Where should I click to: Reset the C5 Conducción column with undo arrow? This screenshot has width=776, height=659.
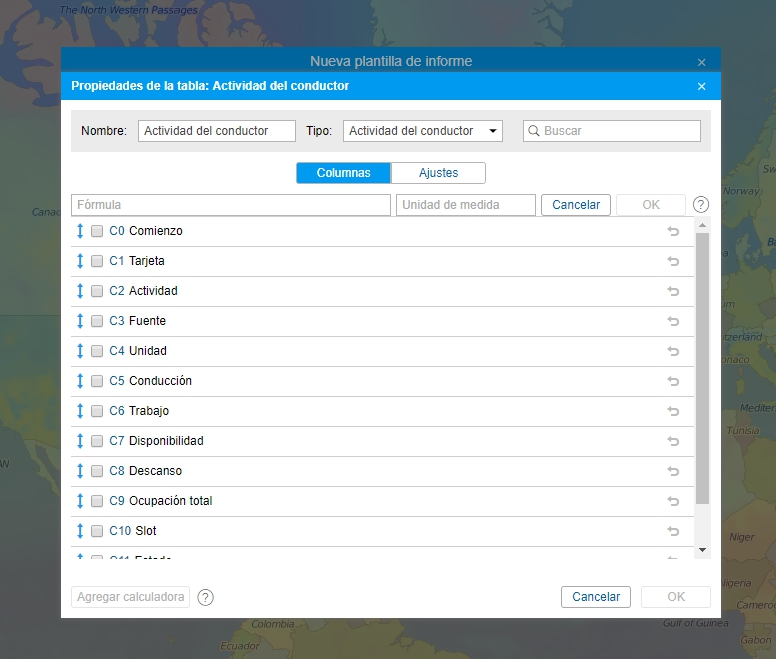click(x=673, y=381)
